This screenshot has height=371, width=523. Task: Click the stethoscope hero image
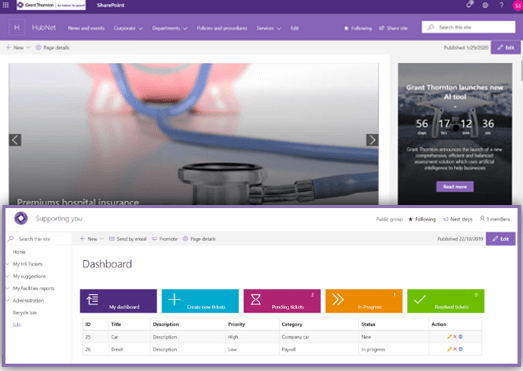tap(193, 134)
